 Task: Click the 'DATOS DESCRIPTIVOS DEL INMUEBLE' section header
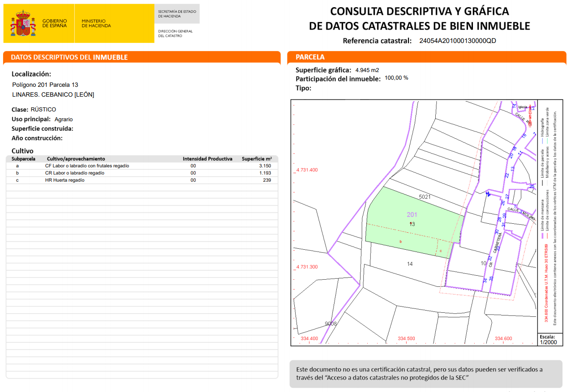(69, 57)
